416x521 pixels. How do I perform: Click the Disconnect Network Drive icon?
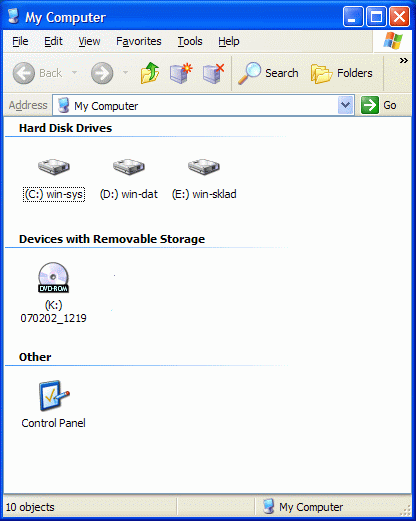click(213, 73)
